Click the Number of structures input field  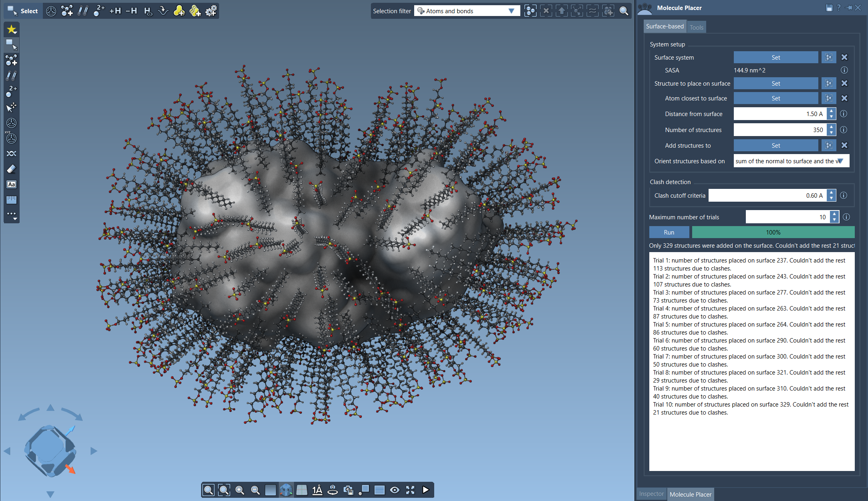779,130
